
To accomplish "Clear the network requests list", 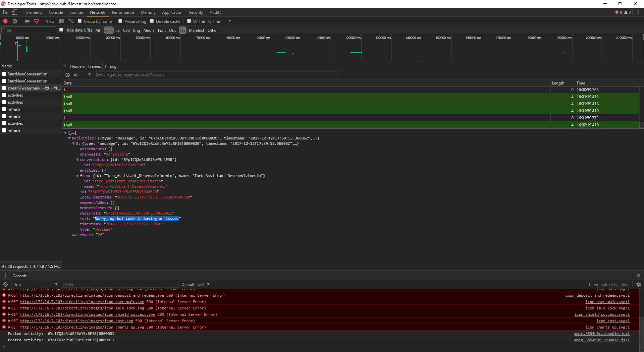I will tap(15, 21).
